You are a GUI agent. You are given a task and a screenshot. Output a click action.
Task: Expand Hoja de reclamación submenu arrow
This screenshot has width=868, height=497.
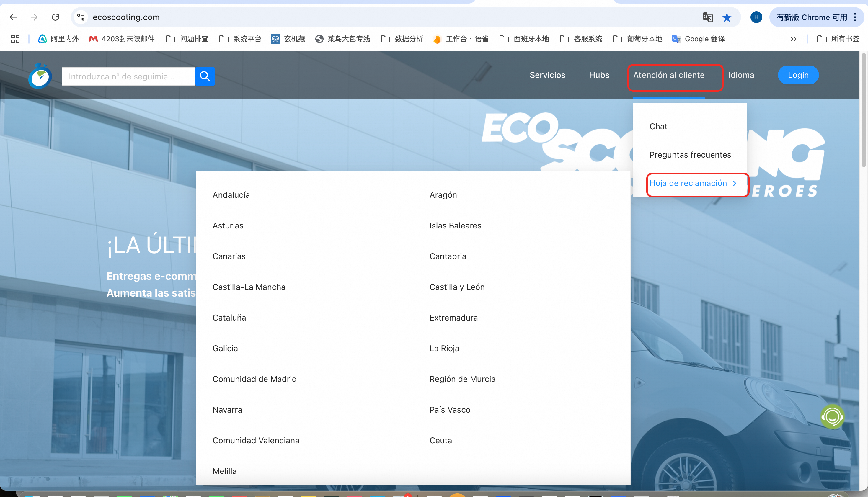tap(735, 183)
